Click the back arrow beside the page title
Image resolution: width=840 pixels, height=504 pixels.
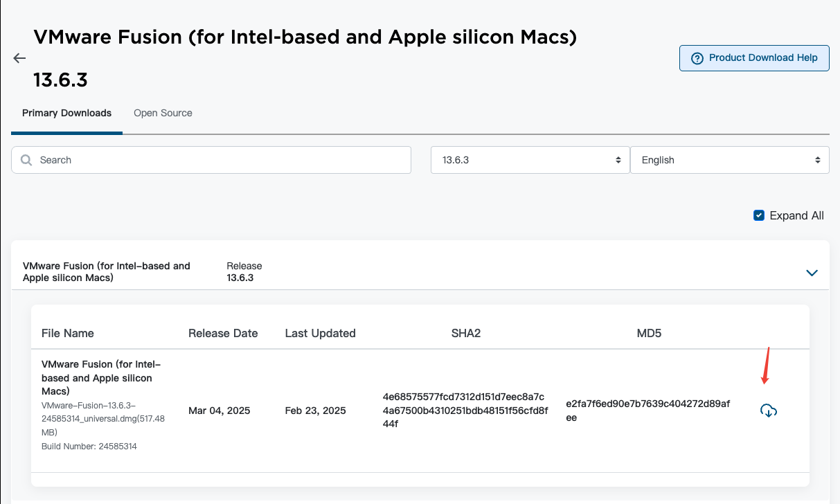[19, 58]
